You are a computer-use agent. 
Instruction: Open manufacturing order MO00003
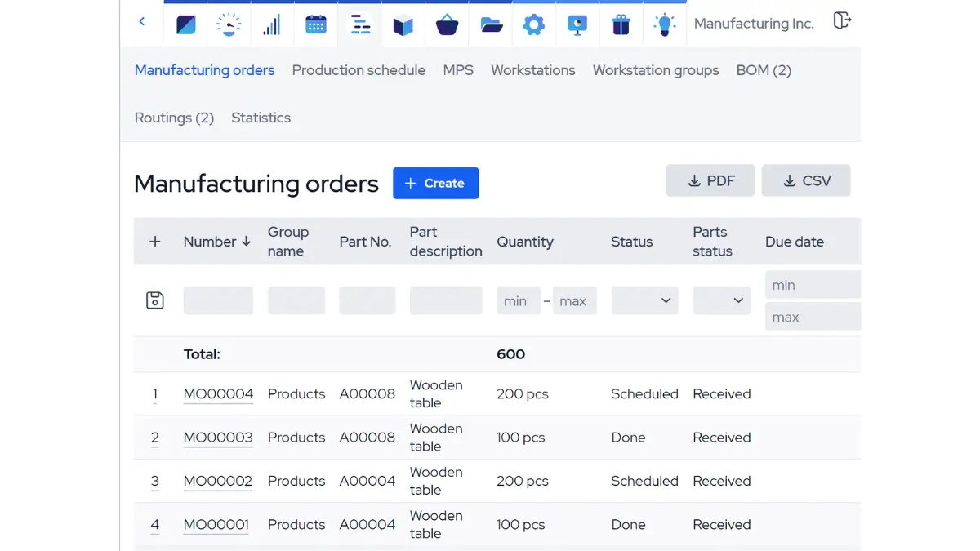[x=217, y=438]
